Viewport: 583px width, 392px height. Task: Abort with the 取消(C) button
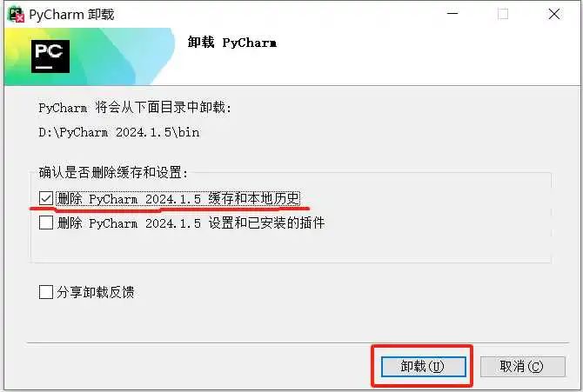coord(523,367)
